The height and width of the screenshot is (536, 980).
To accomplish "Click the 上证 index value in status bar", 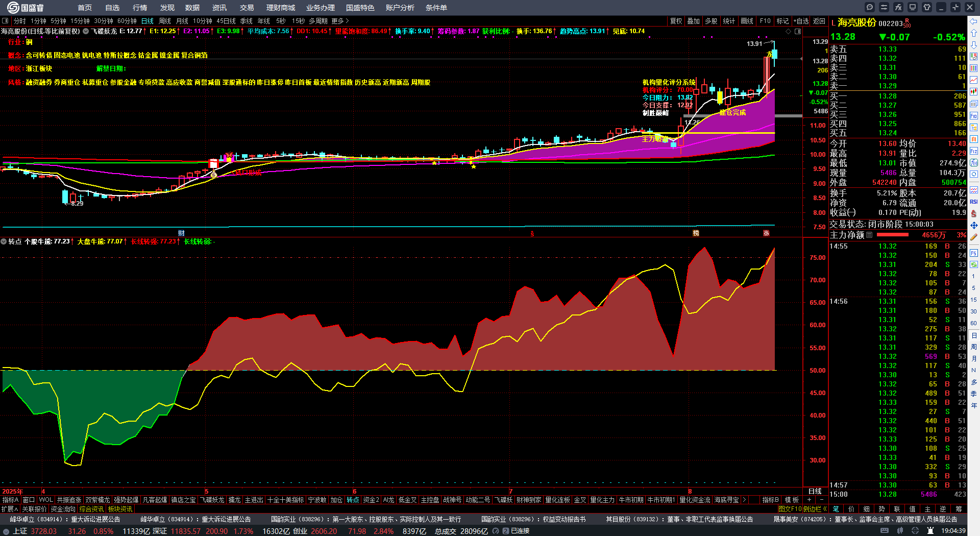I will 43,531.
